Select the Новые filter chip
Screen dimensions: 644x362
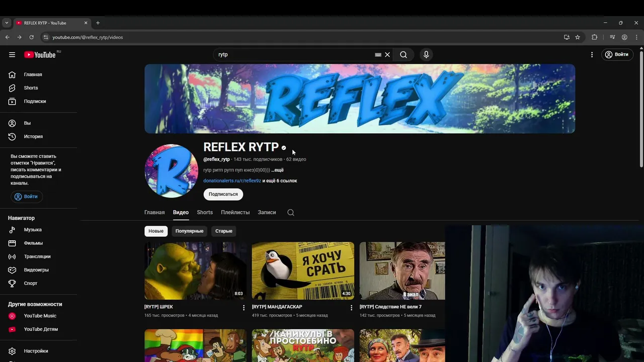(156, 231)
